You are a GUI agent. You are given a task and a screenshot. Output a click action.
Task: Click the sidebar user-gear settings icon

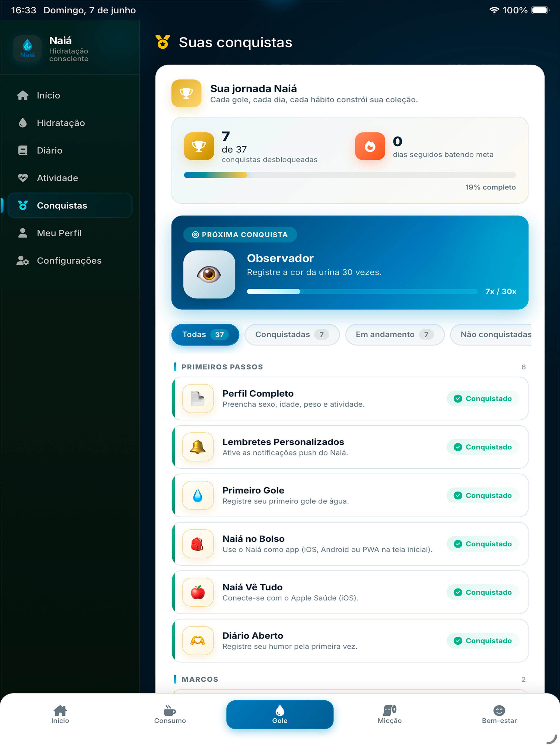pyautogui.click(x=23, y=261)
